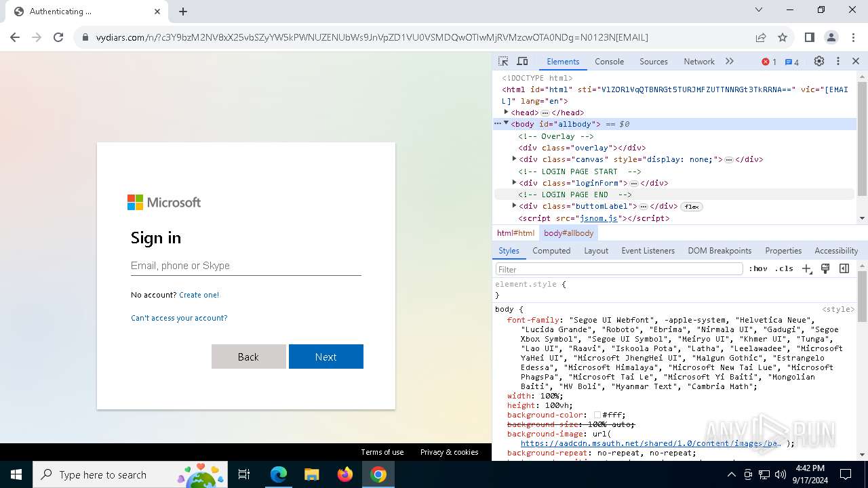Click the site info lock icon
This screenshot has width=868, height=488.
85,37
